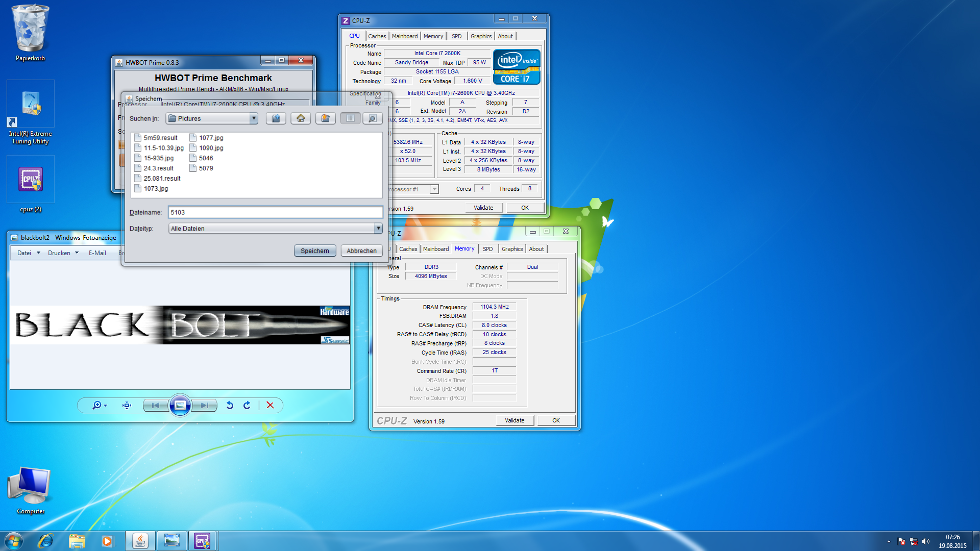Start slideshow in photo viewer
Viewport: 980px width, 551px height.
(180, 405)
